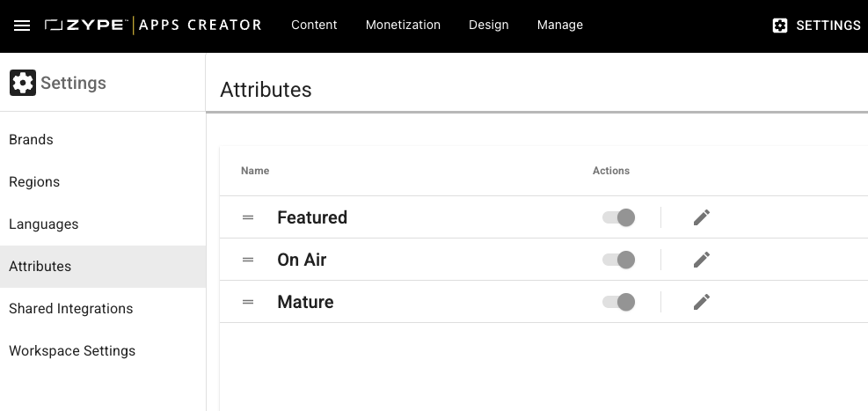Click the On Air attribute name
Screen dimensions: 868x411
302,260
